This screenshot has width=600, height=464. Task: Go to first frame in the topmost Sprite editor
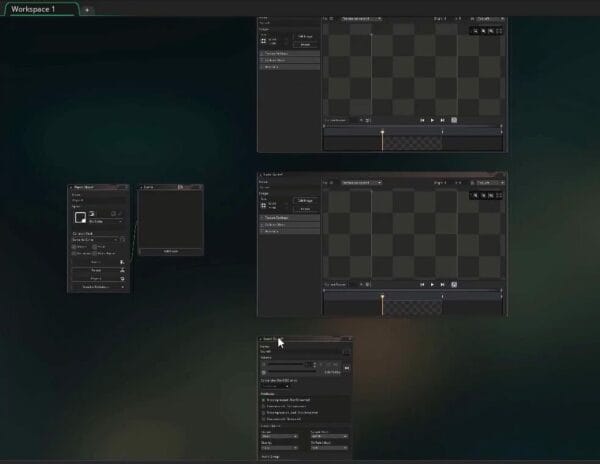(x=422, y=120)
